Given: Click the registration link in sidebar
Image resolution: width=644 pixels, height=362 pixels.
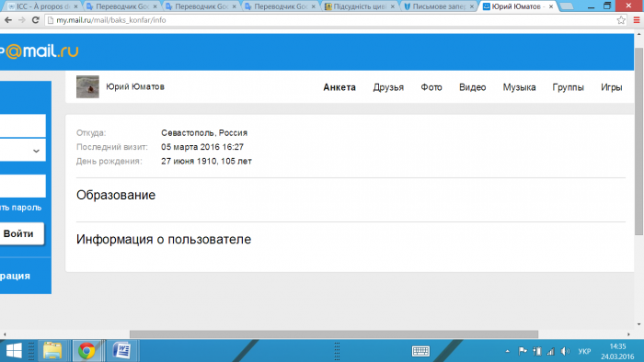Looking at the screenshot, I should point(16,276).
